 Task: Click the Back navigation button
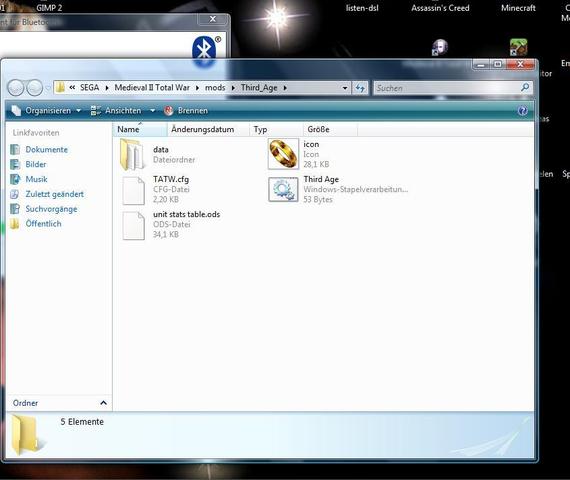click(x=16, y=88)
